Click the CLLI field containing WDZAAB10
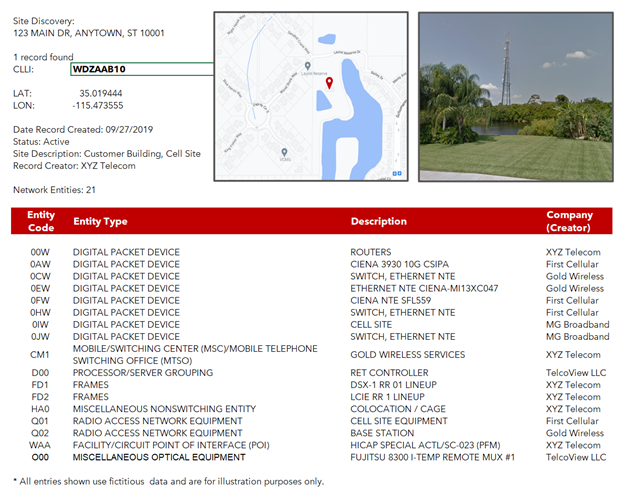Screen dimensions: 624x489 [x=141, y=70]
